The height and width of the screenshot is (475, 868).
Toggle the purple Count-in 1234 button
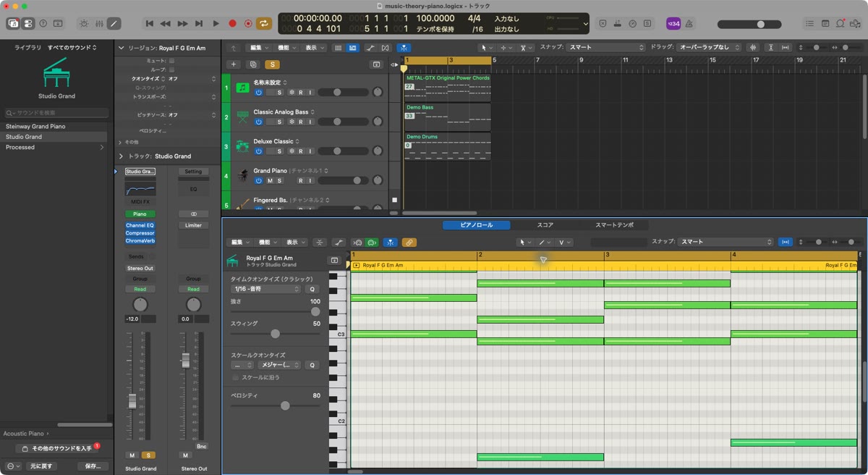click(x=673, y=23)
